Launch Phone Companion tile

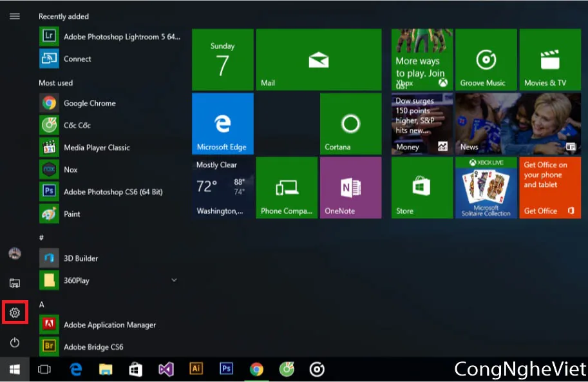tap(287, 187)
